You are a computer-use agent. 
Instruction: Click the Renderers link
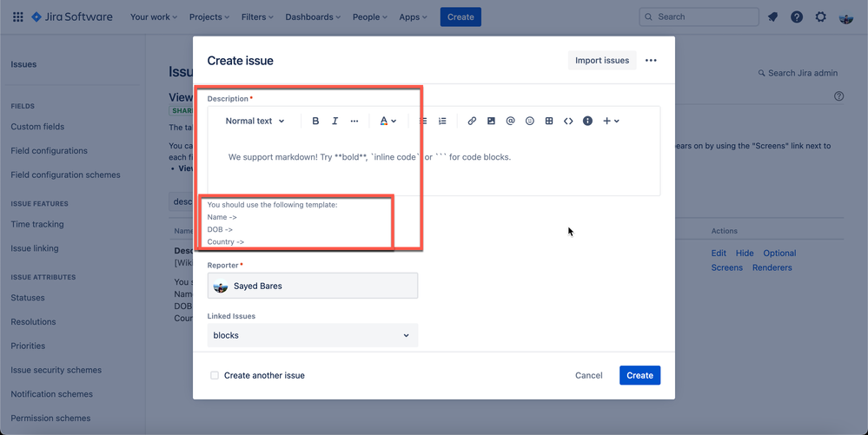point(772,267)
